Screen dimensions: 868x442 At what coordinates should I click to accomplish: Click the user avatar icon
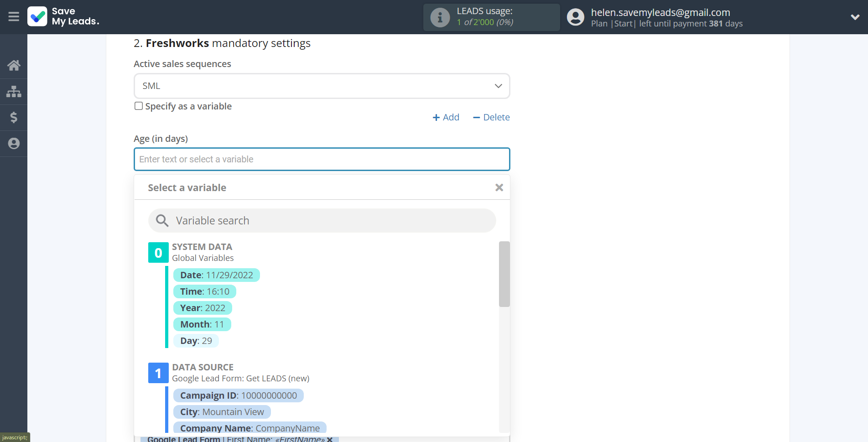[x=576, y=17]
